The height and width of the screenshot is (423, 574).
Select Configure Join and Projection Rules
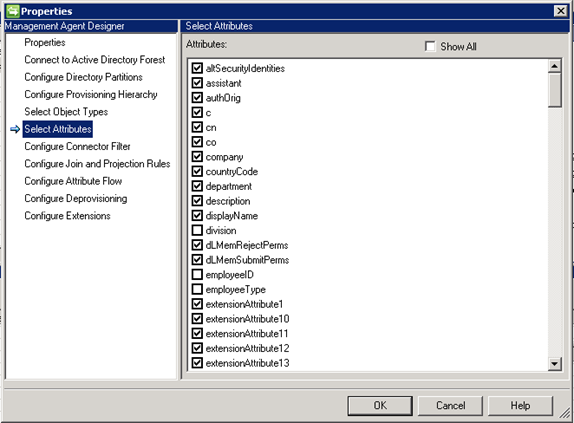coord(97,164)
